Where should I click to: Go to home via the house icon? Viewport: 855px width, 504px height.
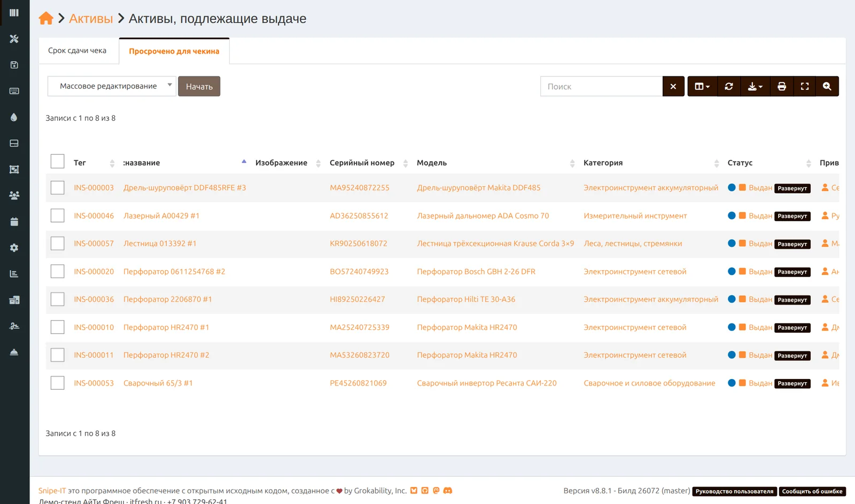pos(46,19)
